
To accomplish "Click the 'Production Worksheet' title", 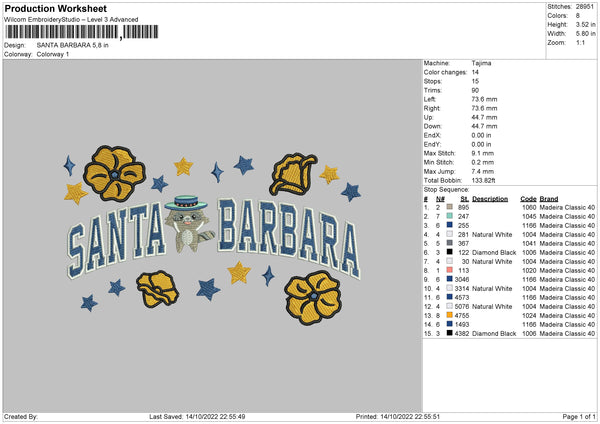I will pyautogui.click(x=55, y=8).
